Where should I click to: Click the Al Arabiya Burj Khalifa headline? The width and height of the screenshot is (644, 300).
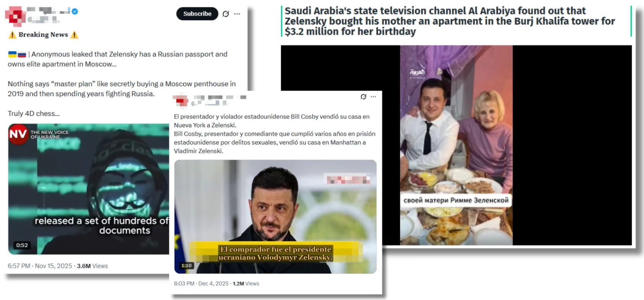coord(450,21)
